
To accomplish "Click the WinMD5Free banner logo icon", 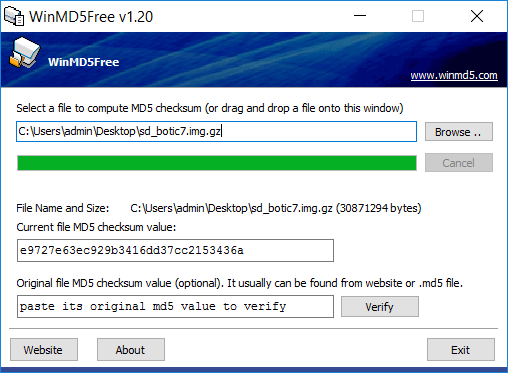I will [24, 53].
